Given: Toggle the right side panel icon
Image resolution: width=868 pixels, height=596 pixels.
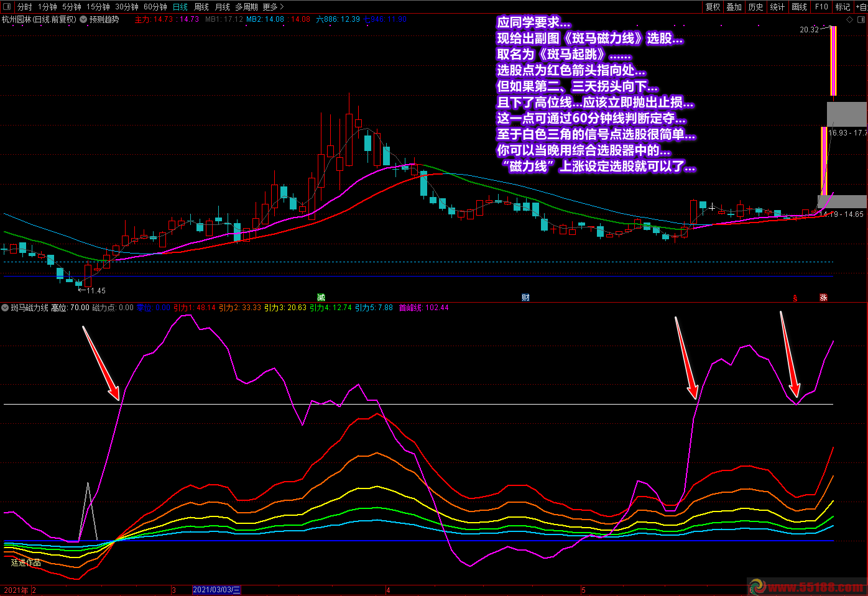Looking at the screenshot, I should (861, 20).
